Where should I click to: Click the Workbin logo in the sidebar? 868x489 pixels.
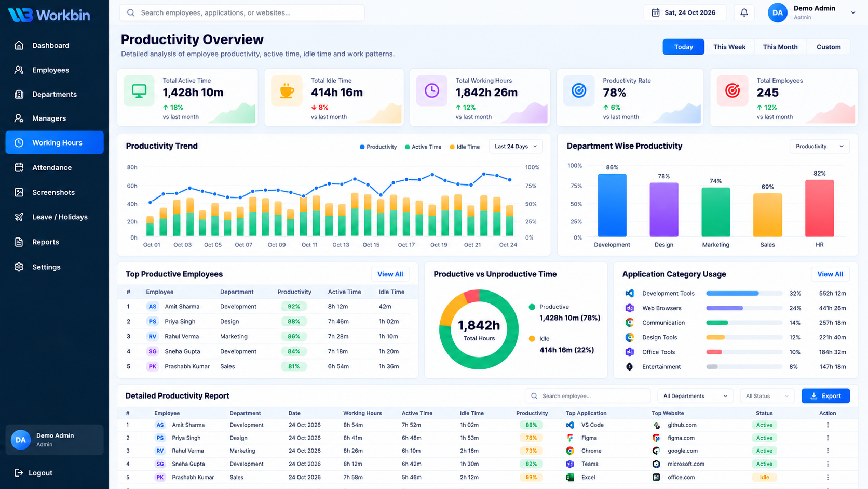tap(49, 15)
